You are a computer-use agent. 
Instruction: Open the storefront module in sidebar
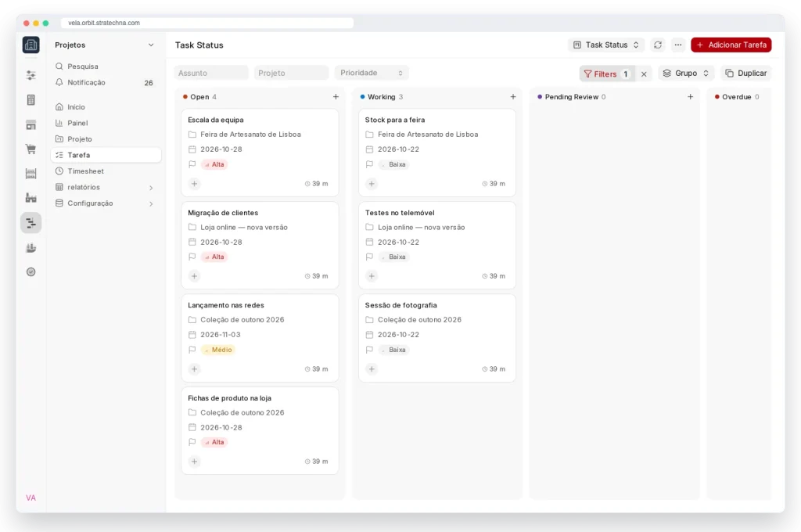coord(31,124)
